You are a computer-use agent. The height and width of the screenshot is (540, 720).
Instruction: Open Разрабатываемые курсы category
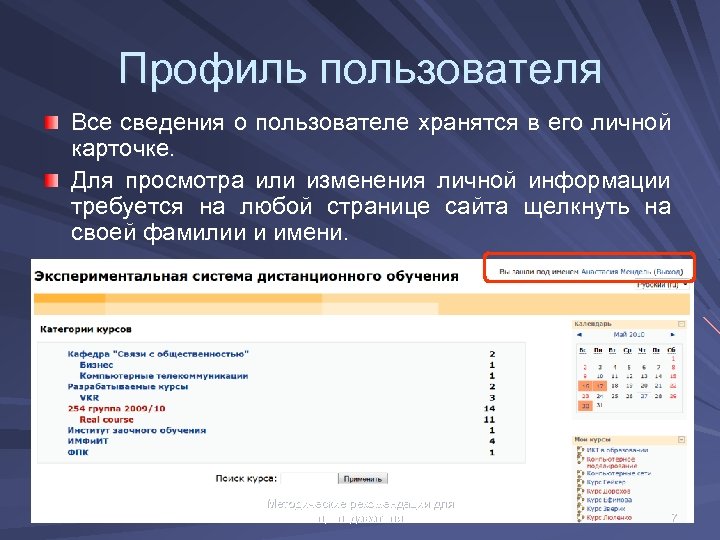(128, 387)
